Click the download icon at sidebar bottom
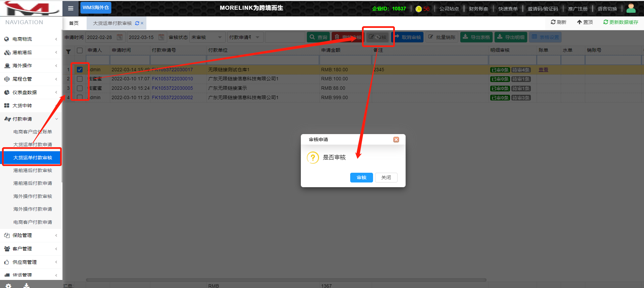Image resolution: width=644 pixels, height=288 pixels. point(27,286)
